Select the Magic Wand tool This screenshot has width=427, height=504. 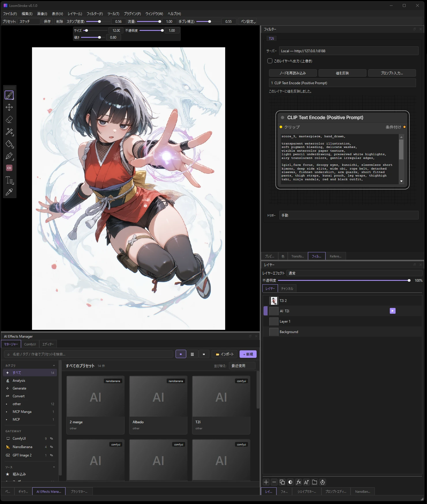pos(9,131)
